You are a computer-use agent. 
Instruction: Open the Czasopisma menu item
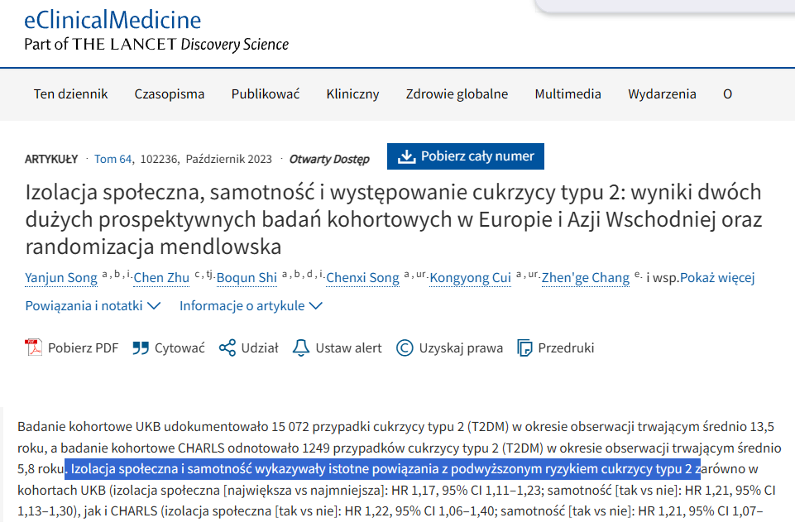(170, 93)
